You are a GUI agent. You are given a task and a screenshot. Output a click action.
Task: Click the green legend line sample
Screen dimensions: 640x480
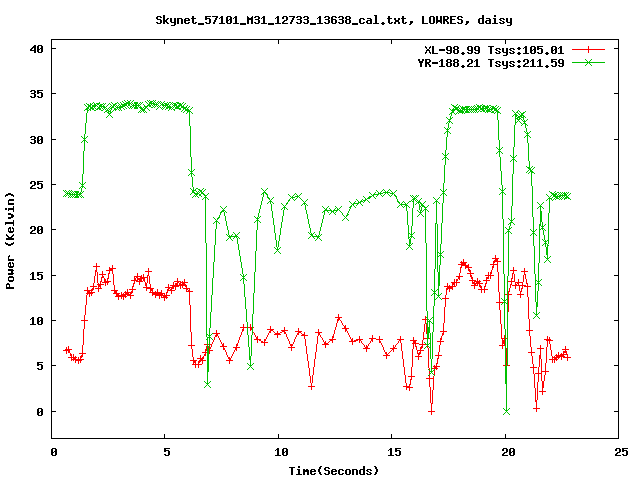[x=588, y=62]
